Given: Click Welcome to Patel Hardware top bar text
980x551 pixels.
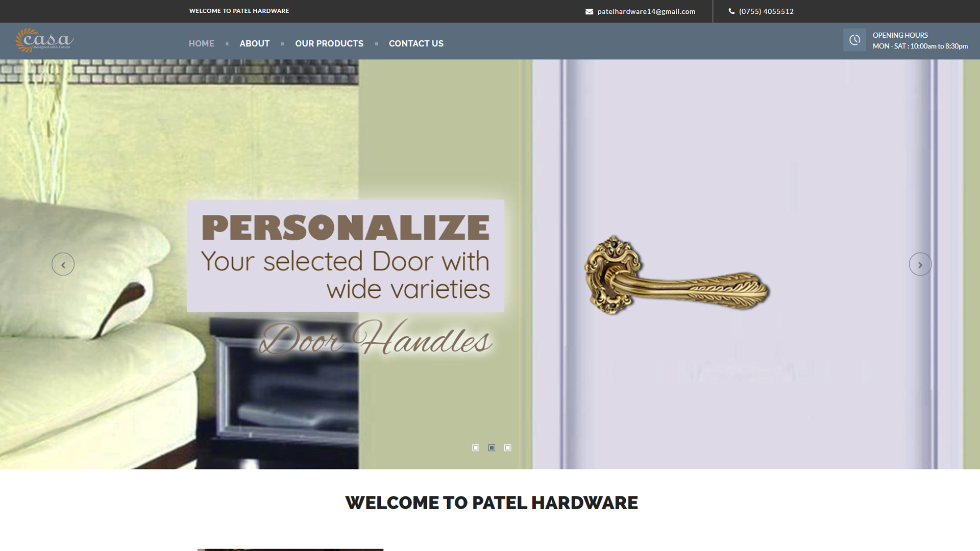Looking at the screenshot, I should 239,11.
